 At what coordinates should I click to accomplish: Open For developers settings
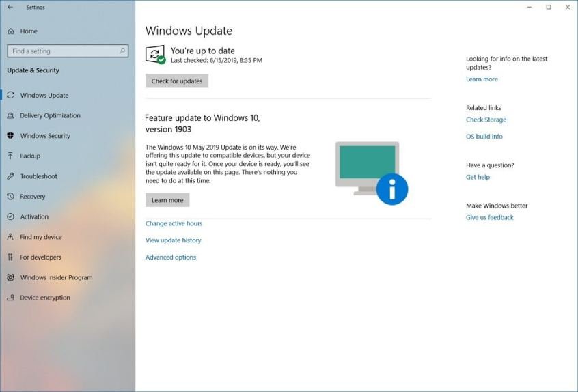pyautogui.click(x=40, y=257)
